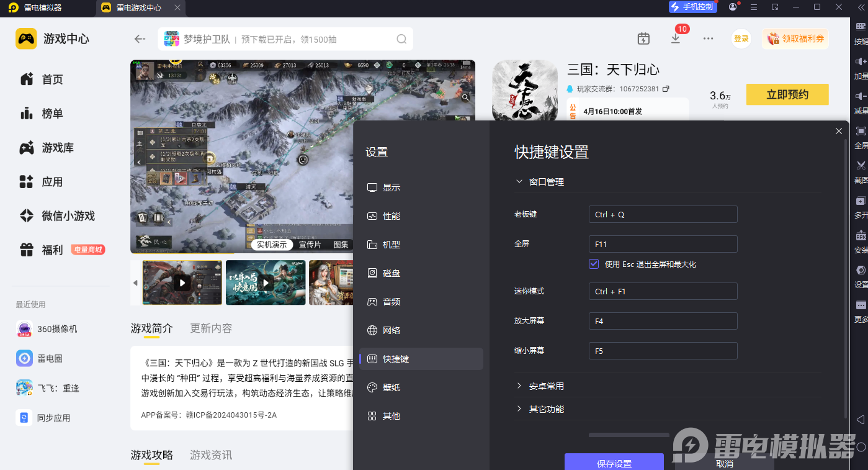This screenshot has width=868, height=470.
Task: Open 其他 settings category
Action: [421, 416]
